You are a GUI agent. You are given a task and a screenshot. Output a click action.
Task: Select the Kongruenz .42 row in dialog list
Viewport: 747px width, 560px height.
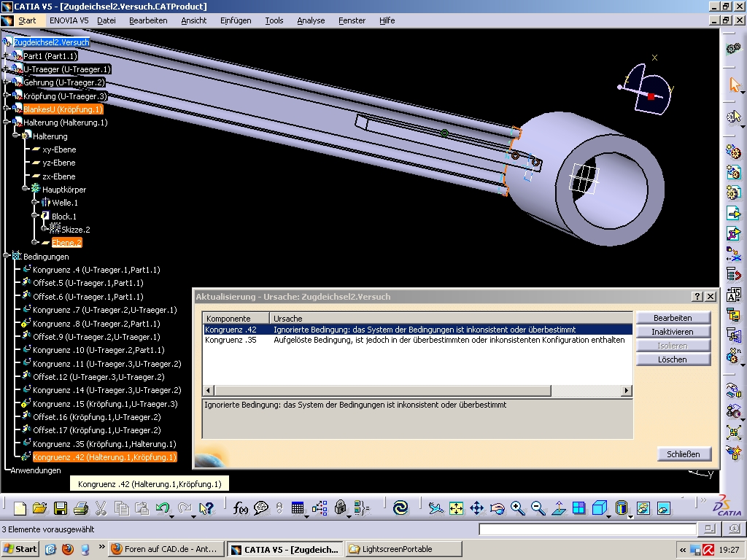tap(418, 330)
